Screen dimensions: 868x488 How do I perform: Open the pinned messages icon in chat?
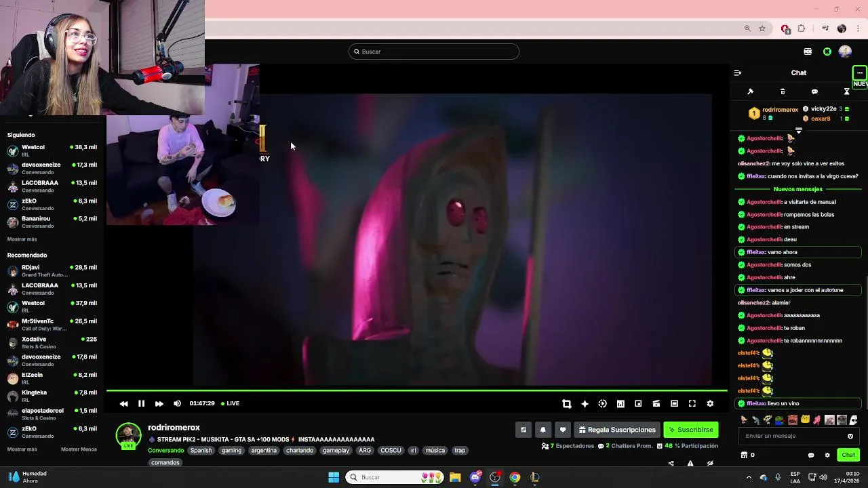750,91
